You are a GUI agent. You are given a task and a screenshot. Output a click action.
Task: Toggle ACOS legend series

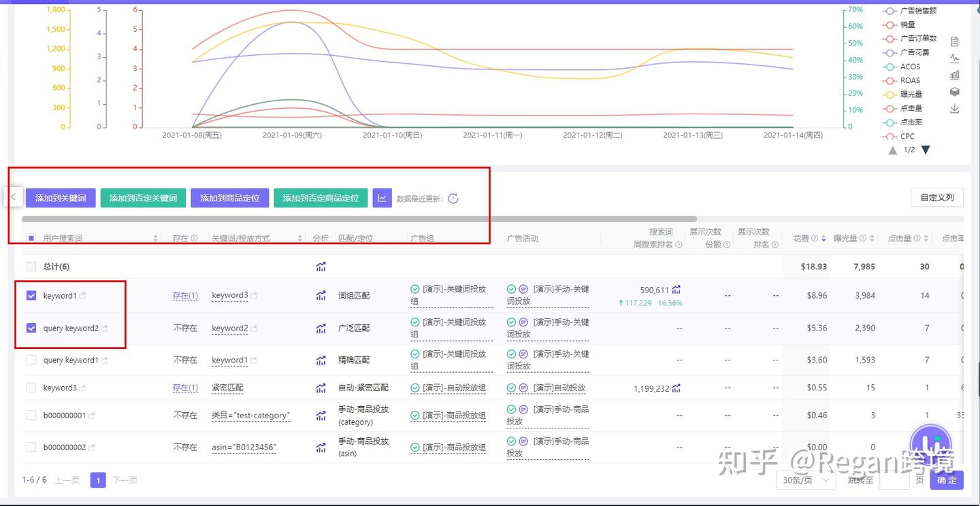pos(902,67)
